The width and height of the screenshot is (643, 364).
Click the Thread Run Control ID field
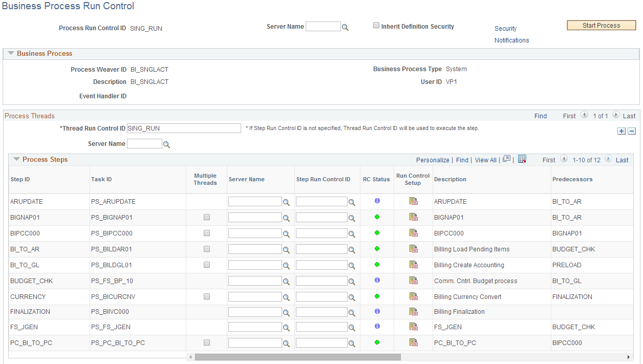[x=184, y=128]
